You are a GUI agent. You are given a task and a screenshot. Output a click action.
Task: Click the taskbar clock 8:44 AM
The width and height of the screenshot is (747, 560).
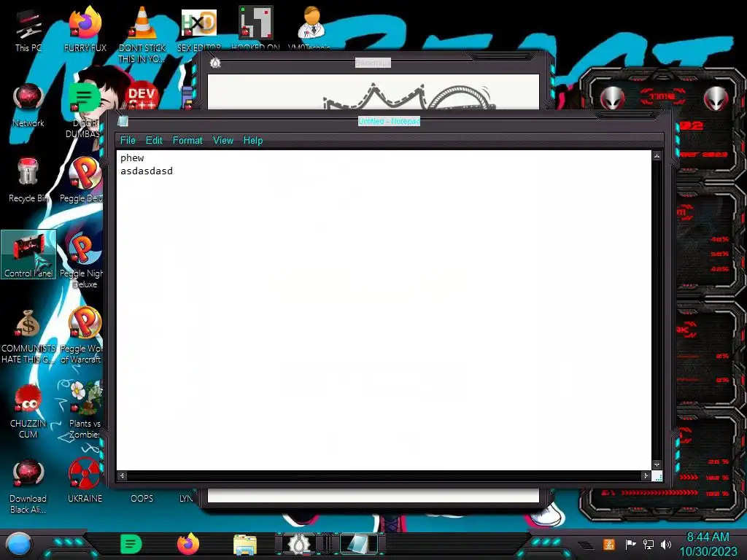(x=708, y=537)
